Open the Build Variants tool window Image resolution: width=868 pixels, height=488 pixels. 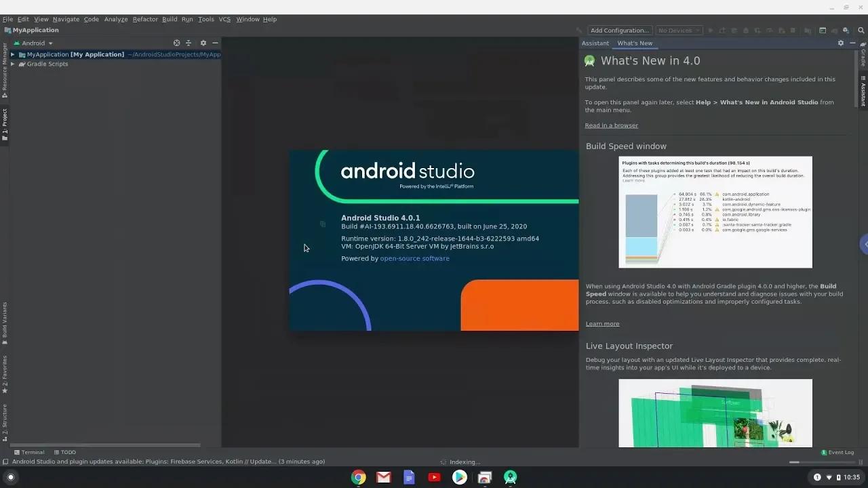(x=4, y=323)
